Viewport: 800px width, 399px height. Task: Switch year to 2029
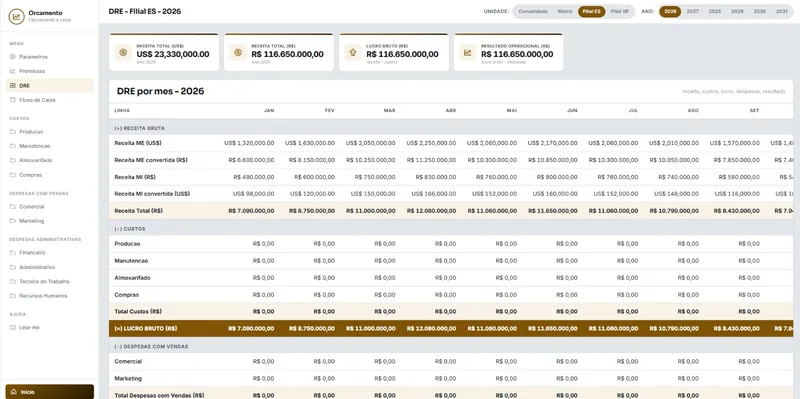click(x=737, y=11)
